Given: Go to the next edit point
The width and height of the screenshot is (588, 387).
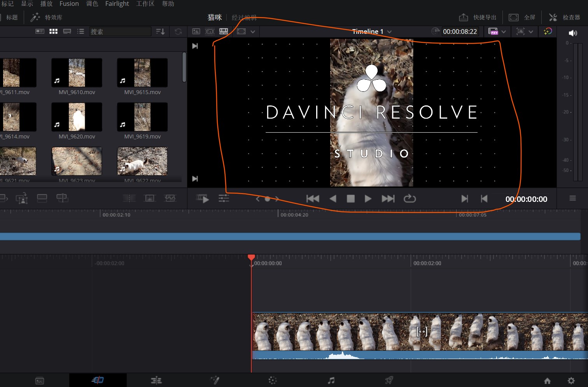Looking at the screenshot, I should [465, 199].
